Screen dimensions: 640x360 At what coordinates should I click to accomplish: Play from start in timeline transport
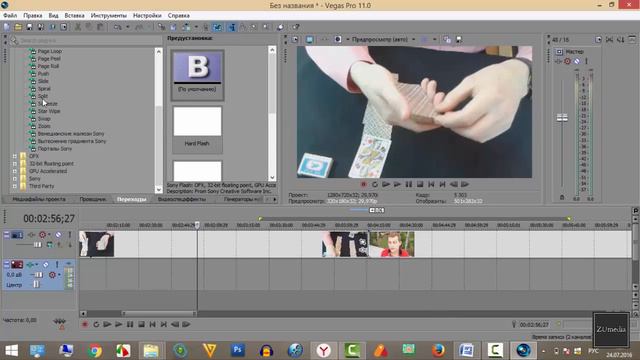tap(107, 324)
